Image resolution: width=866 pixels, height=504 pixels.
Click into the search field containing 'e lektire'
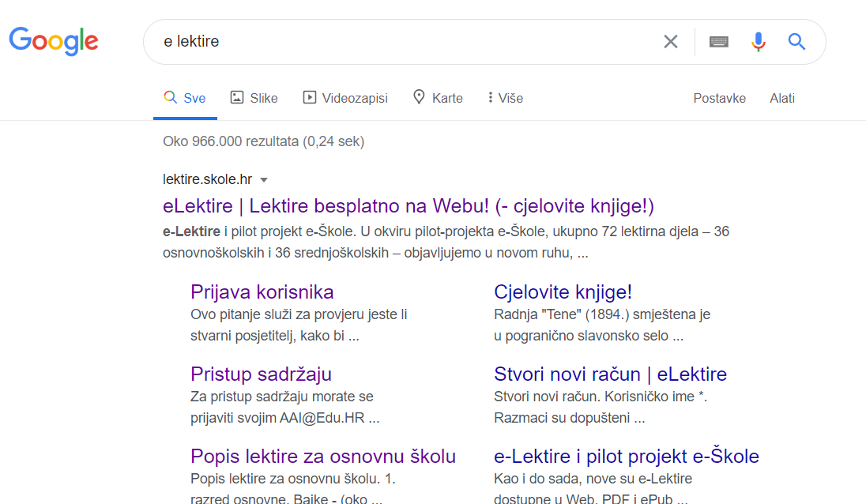click(395, 42)
